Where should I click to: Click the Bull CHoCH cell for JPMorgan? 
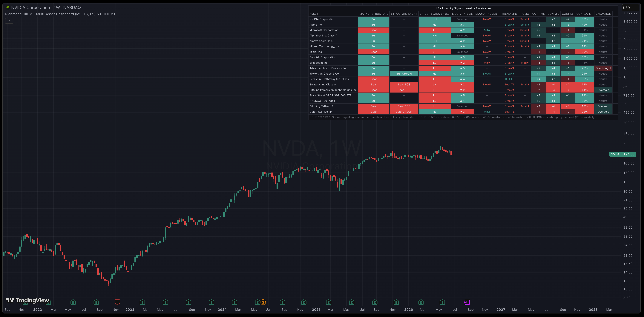pyautogui.click(x=404, y=73)
